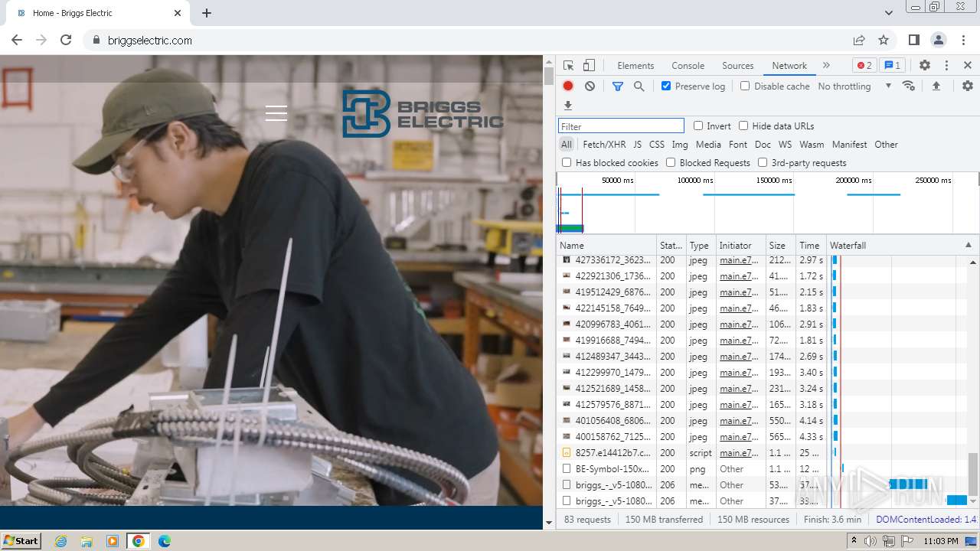This screenshot has height=551, width=980.
Task: Filter requests by Fetch/XHR
Action: 604,145
